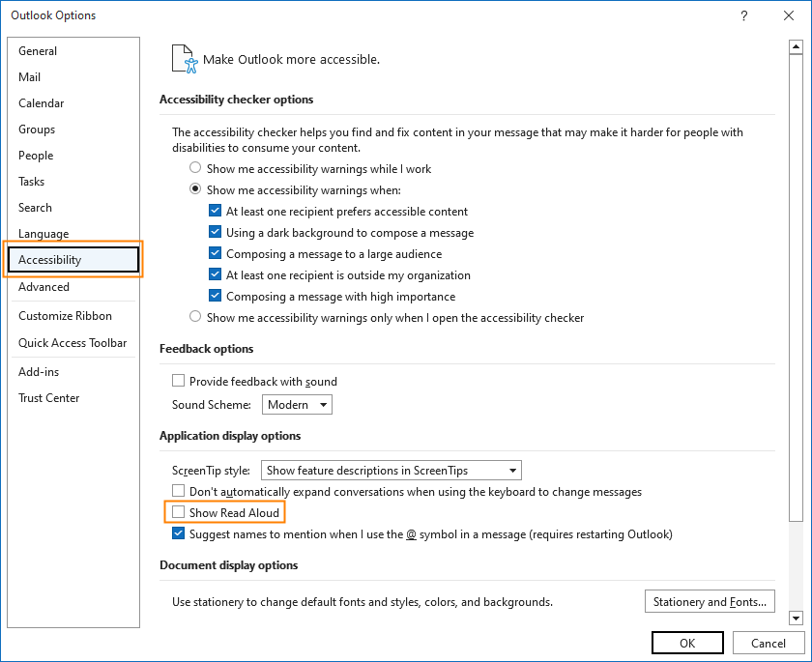
Task: Check Provide feedback with sound
Action: click(x=178, y=382)
